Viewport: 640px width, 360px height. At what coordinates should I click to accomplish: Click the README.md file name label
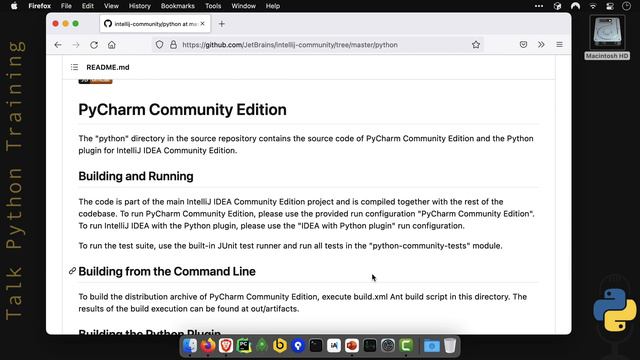coord(108,67)
